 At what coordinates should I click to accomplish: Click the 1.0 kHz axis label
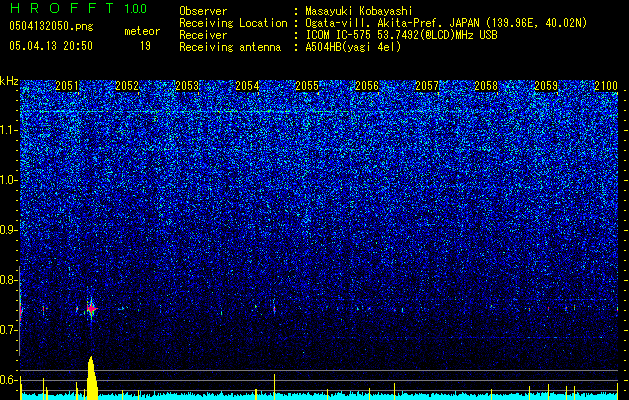9,180
